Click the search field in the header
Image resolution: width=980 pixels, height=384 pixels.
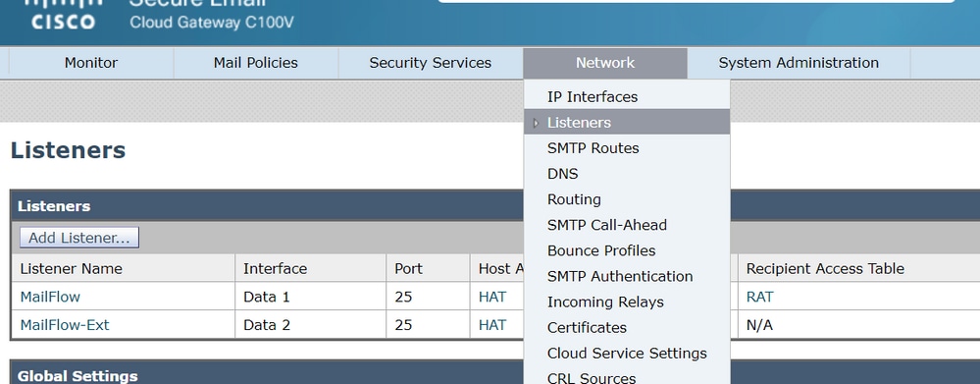pos(696,1)
